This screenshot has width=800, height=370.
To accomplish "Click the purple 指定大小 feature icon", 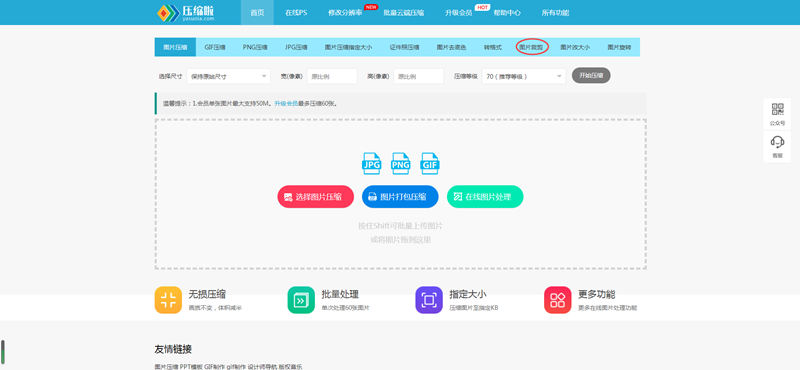I will [429, 300].
